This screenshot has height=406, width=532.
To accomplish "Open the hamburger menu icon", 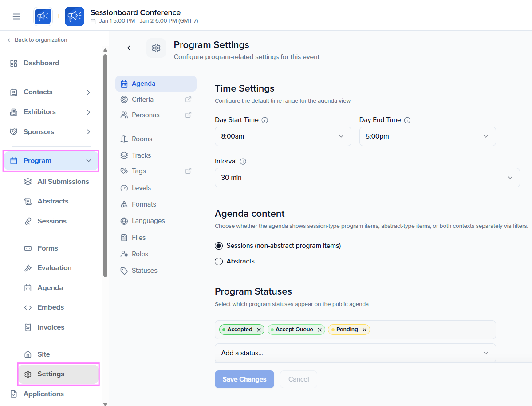I will point(16,16).
